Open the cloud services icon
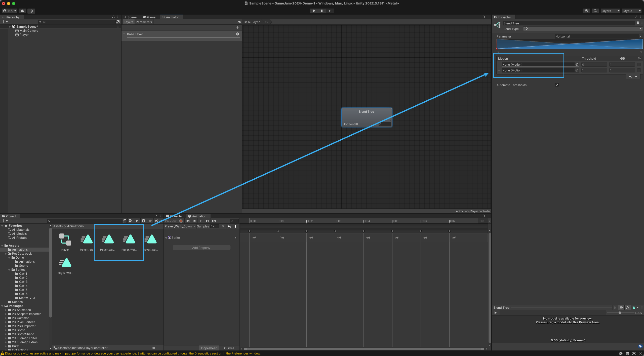This screenshot has width=644, height=356. click(x=22, y=11)
